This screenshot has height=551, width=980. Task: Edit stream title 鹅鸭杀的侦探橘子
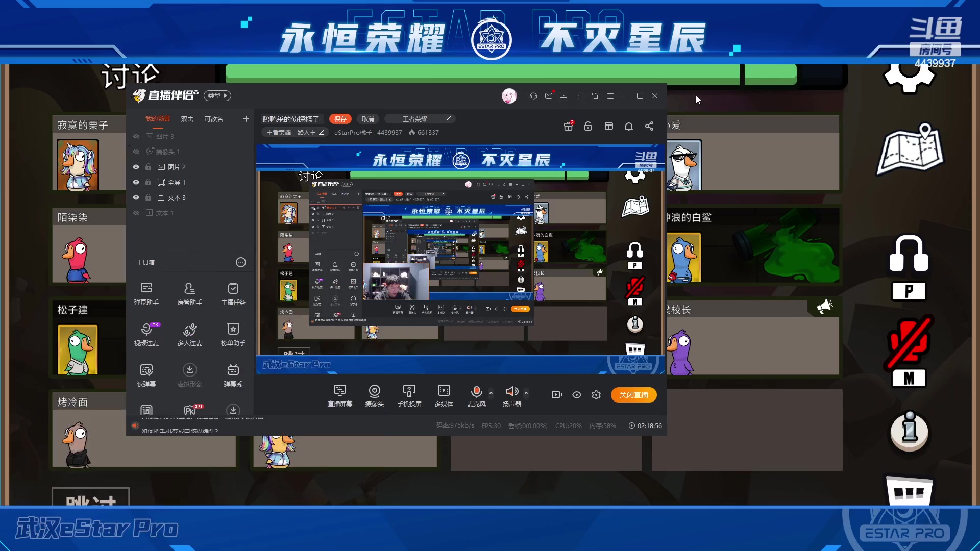tap(291, 119)
